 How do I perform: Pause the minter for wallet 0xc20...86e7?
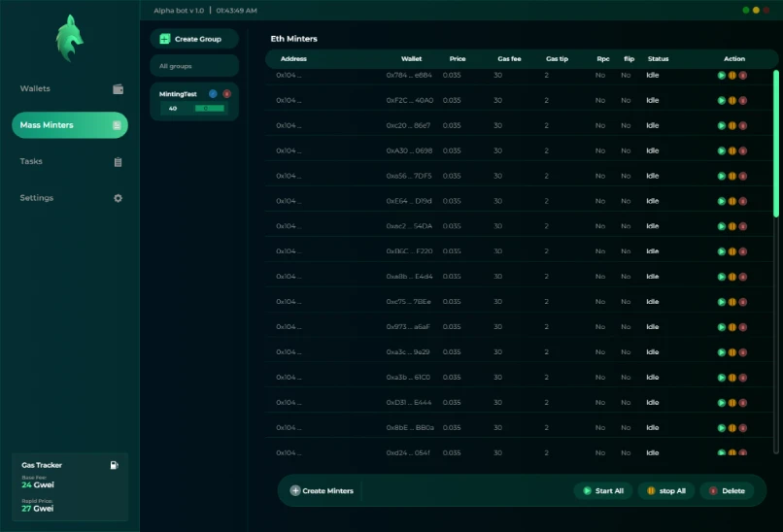coord(732,126)
